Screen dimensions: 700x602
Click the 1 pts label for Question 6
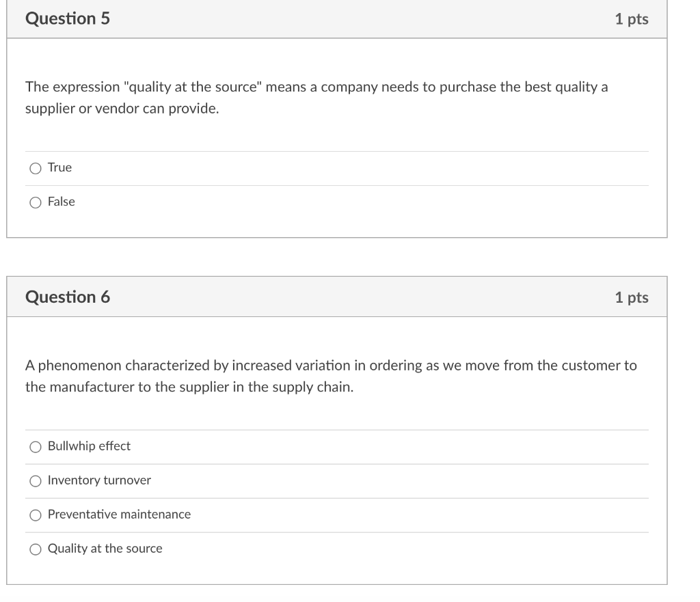tap(630, 297)
